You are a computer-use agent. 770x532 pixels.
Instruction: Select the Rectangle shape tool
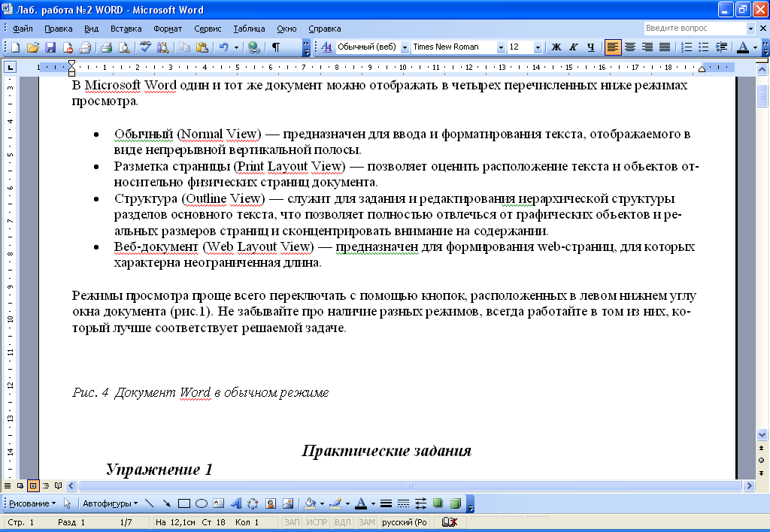(x=184, y=503)
